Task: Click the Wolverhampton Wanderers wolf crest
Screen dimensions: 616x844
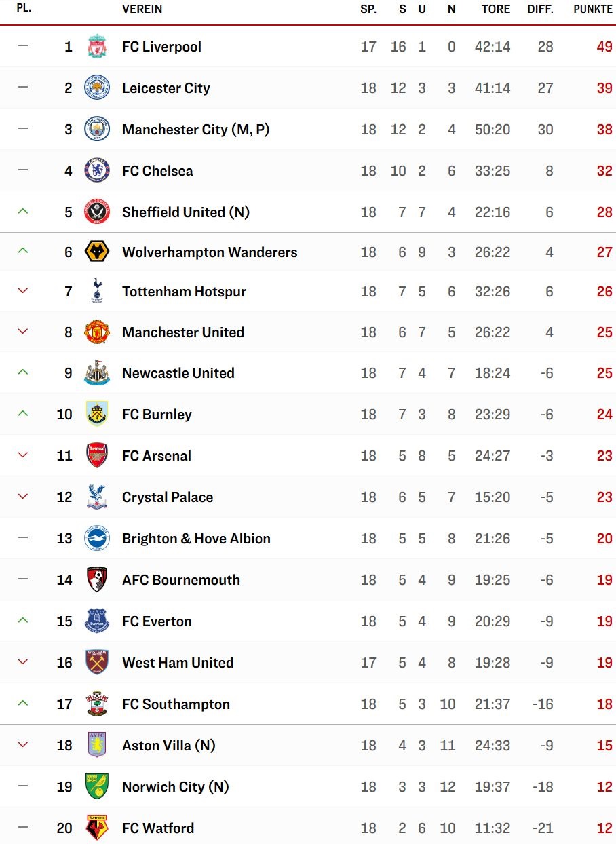Action: point(97,252)
